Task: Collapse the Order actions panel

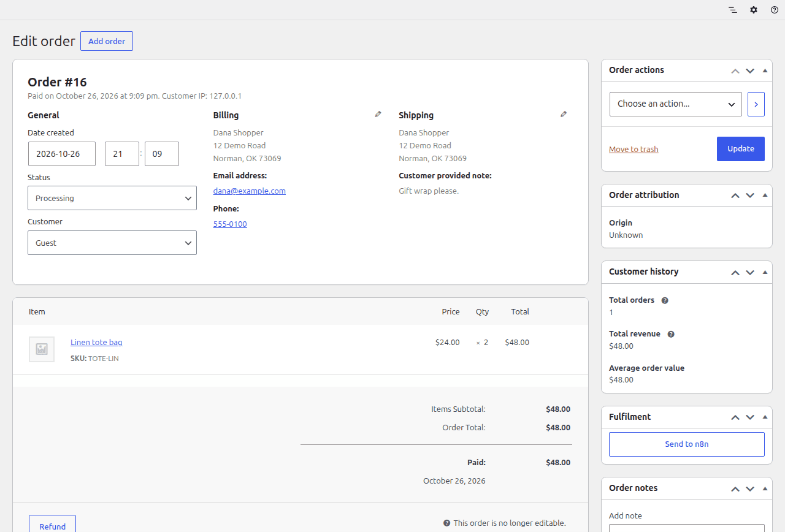Action: point(765,70)
